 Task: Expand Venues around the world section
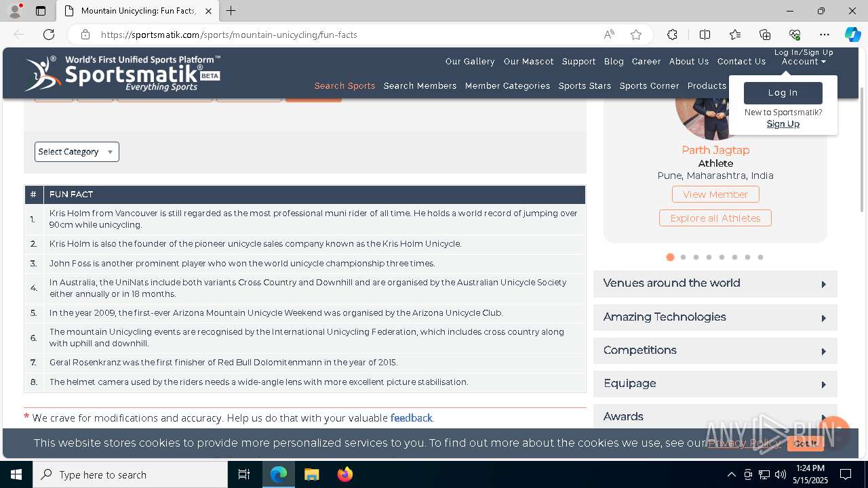(715, 283)
